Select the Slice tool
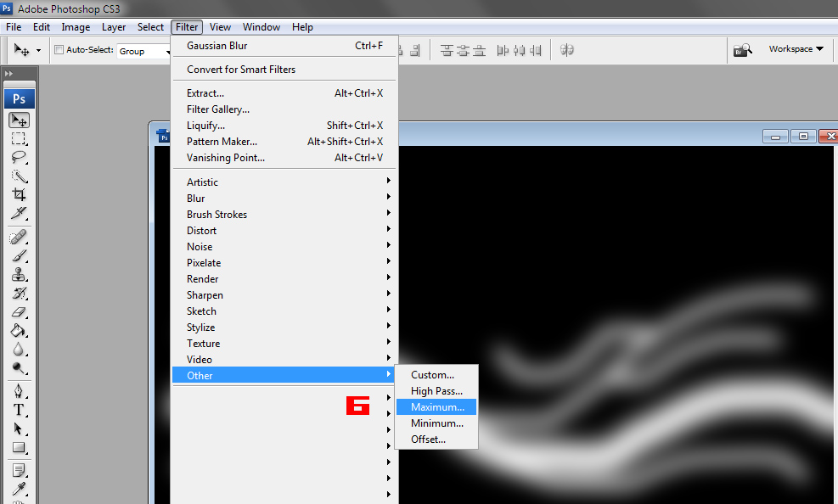This screenshot has height=504, width=838. [x=19, y=213]
